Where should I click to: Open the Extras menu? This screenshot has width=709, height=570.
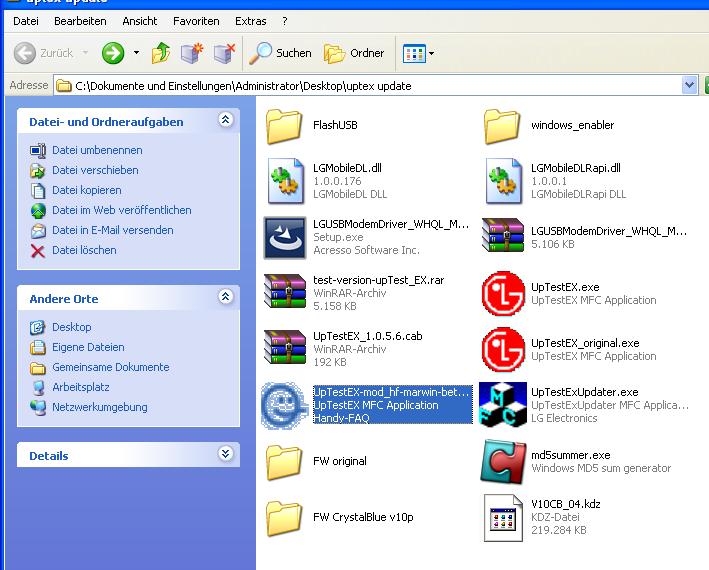click(251, 21)
